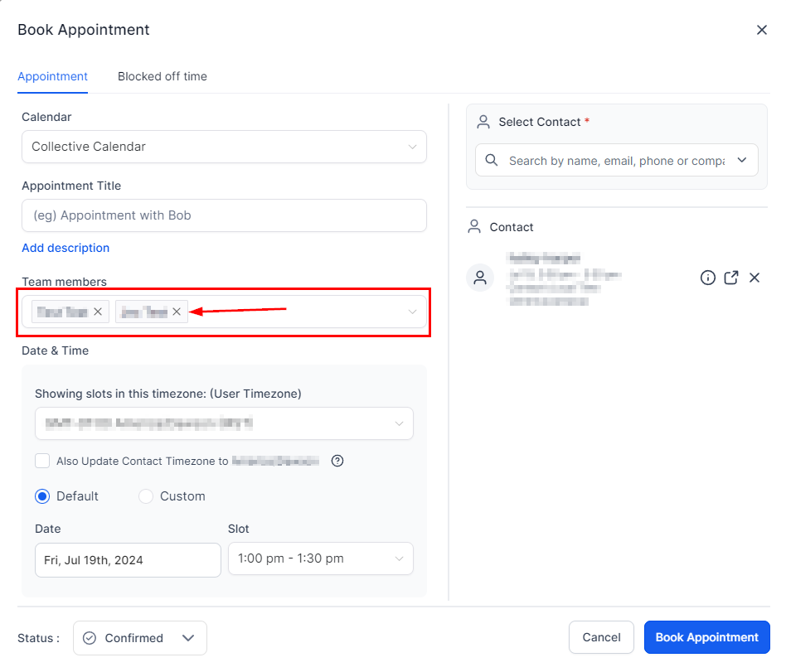Image resolution: width=786 pixels, height=672 pixels.
Task: Click the contact info icon
Action: pyautogui.click(x=707, y=278)
